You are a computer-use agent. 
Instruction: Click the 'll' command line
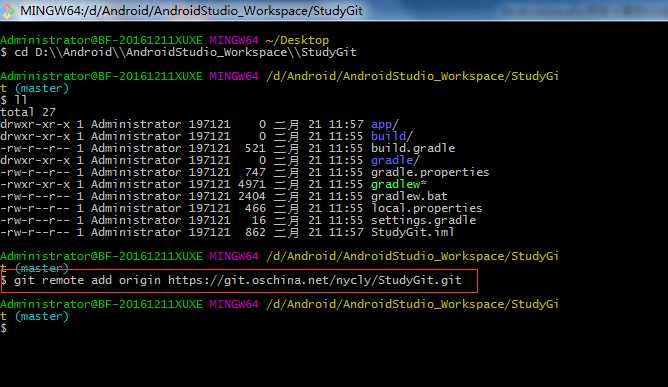[x=14, y=100]
